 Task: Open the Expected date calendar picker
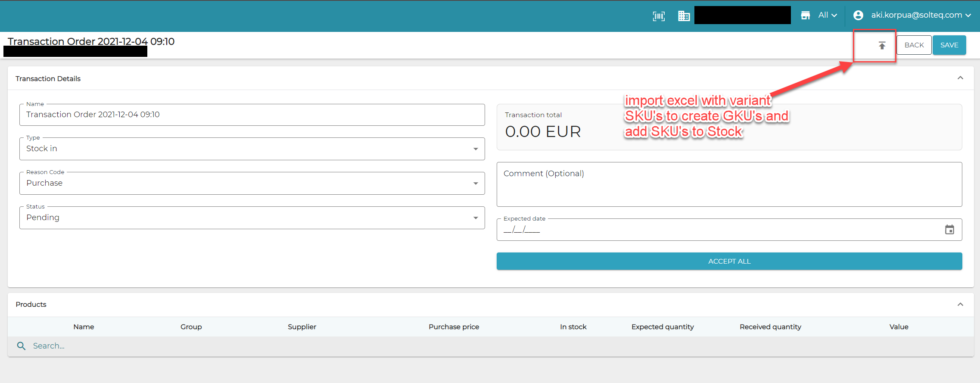coord(949,230)
